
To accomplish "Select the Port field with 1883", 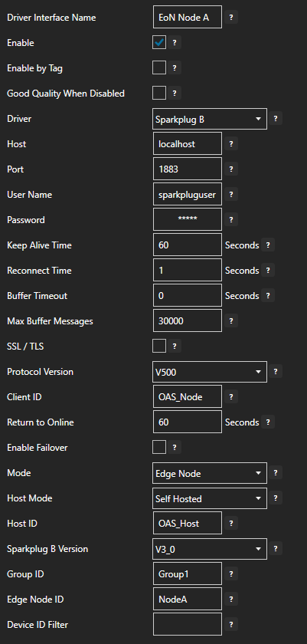I will 188,169.
